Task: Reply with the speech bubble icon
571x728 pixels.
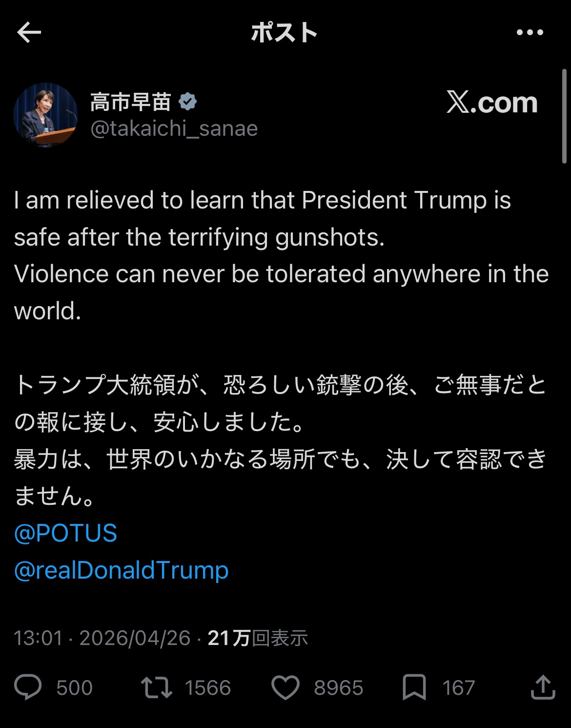Action: tap(28, 687)
